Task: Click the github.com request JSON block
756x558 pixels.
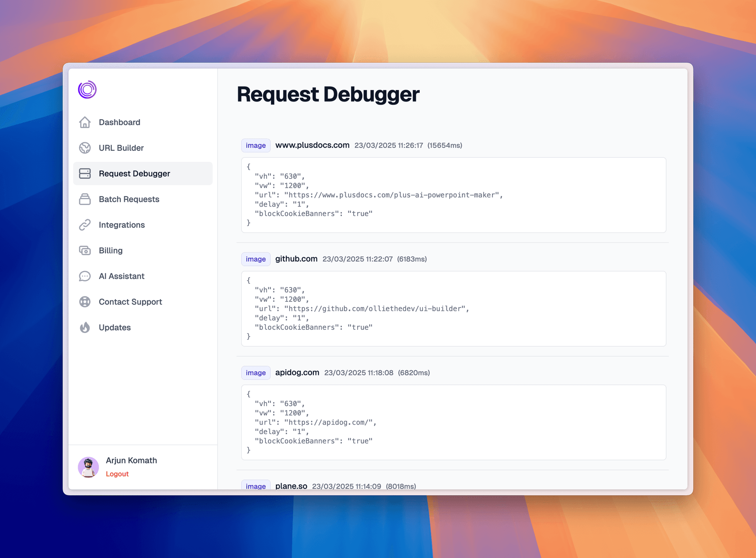Action: [x=453, y=309]
